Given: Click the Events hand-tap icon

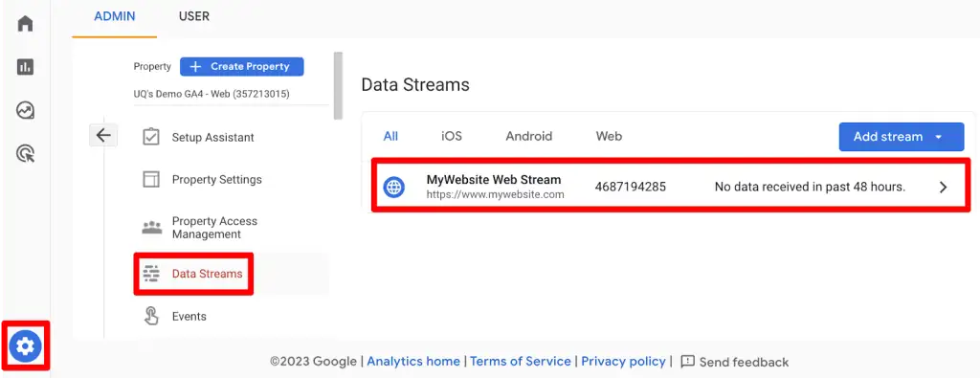Looking at the screenshot, I should coord(151,316).
